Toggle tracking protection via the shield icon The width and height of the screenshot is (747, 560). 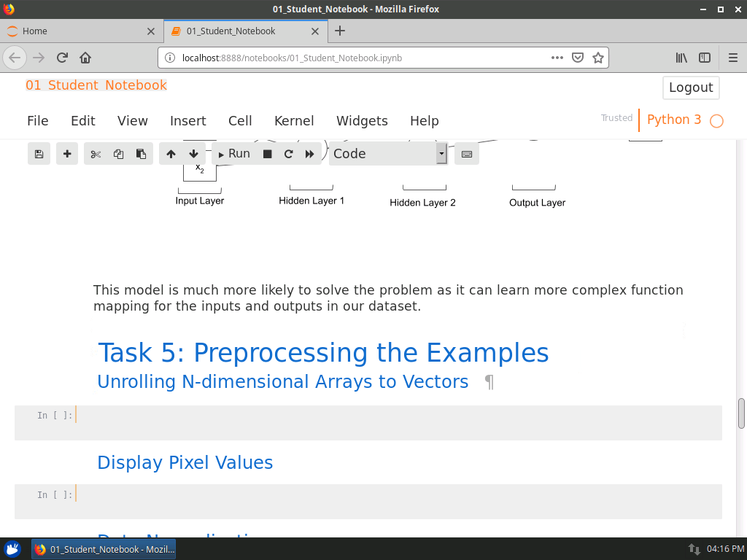[x=577, y=58]
